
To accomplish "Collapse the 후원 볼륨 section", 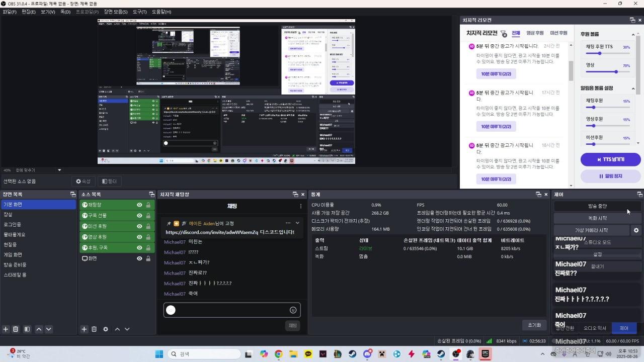I will point(633,34).
